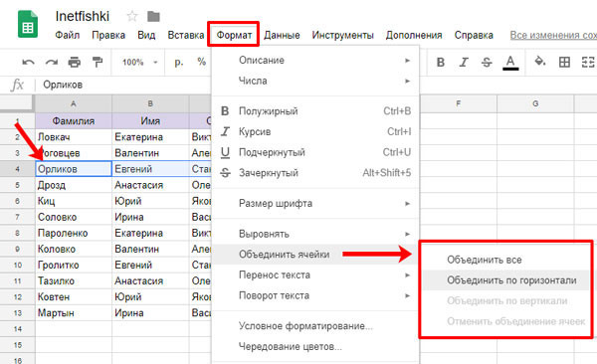The width and height of the screenshot is (597, 364).
Task: Open the Инструменты menu
Action: pos(342,35)
